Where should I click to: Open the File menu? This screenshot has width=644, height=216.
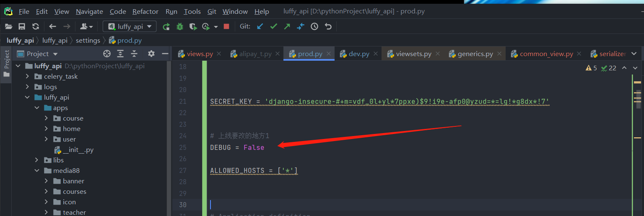pos(24,11)
